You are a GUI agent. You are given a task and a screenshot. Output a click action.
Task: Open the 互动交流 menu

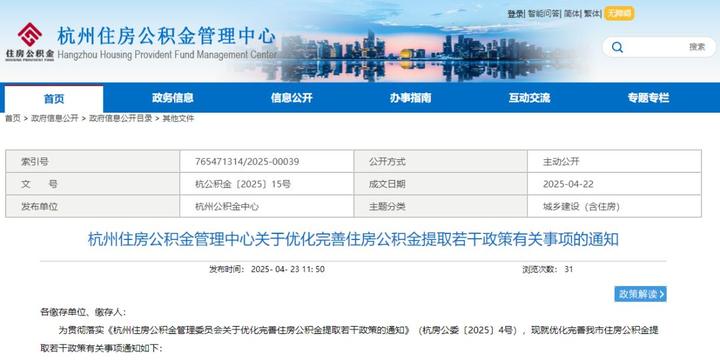[529, 98]
